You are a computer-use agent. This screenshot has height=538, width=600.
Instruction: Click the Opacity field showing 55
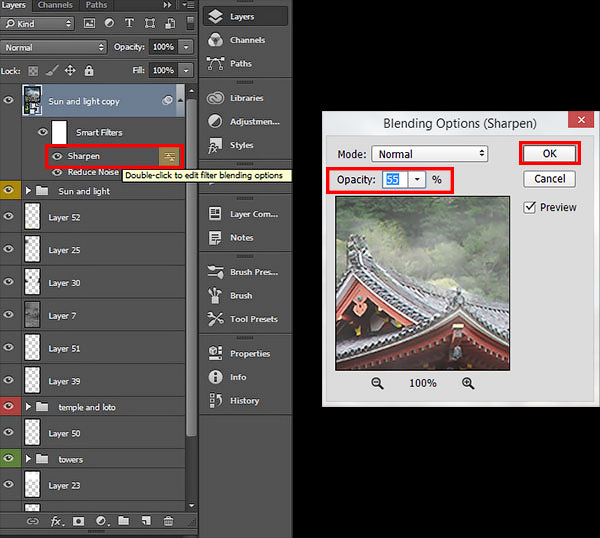395,179
